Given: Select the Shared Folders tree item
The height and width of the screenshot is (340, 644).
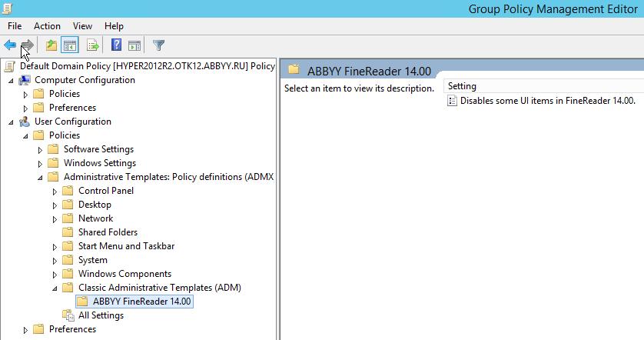Looking at the screenshot, I should coord(108,232).
